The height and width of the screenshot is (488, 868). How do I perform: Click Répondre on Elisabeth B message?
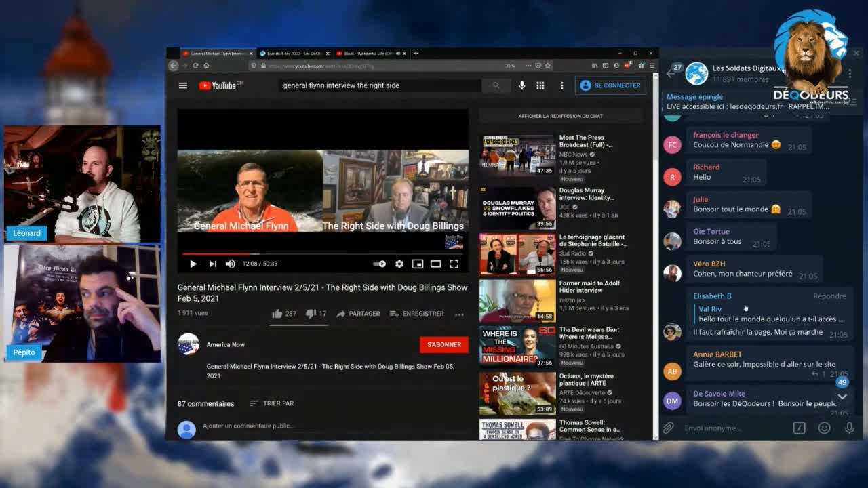click(830, 296)
